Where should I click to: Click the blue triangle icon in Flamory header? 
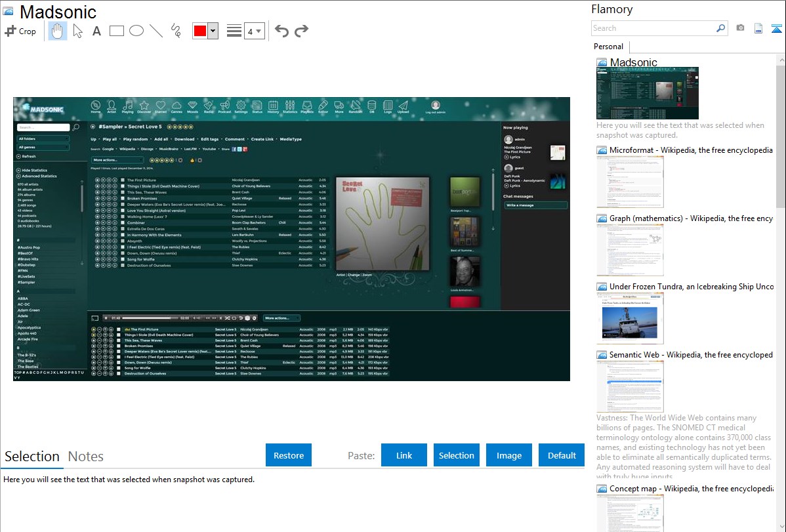coord(776,28)
